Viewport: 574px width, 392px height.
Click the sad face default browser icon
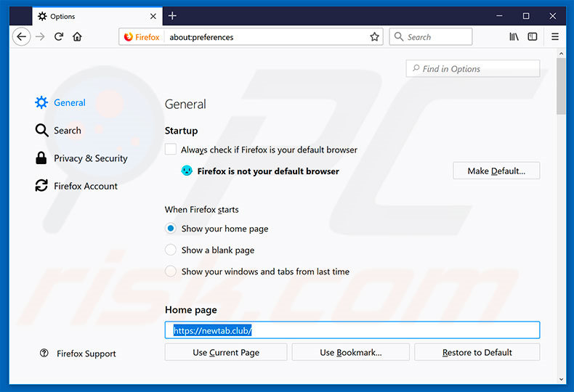click(187, 171)
